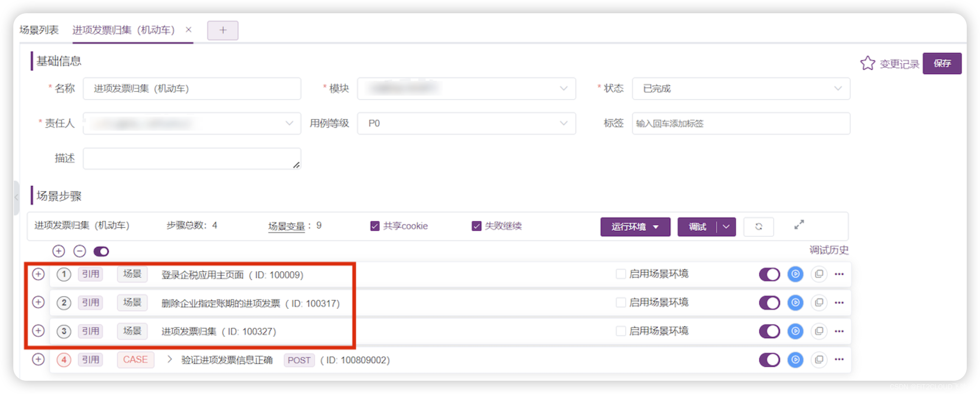This screenshot has width=980, height=394.
Task: Open more options for step 4
Action: click(839, 359)
